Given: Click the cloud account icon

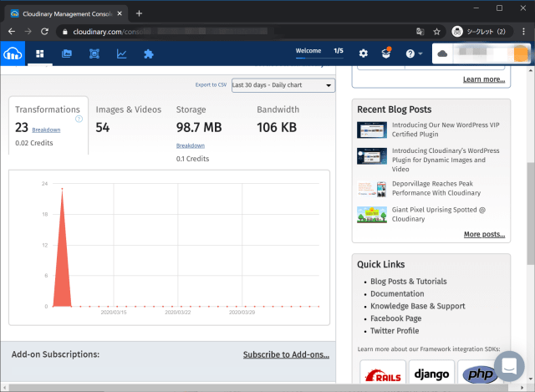Looking at the screenshot, I should [x=442, y=53].
